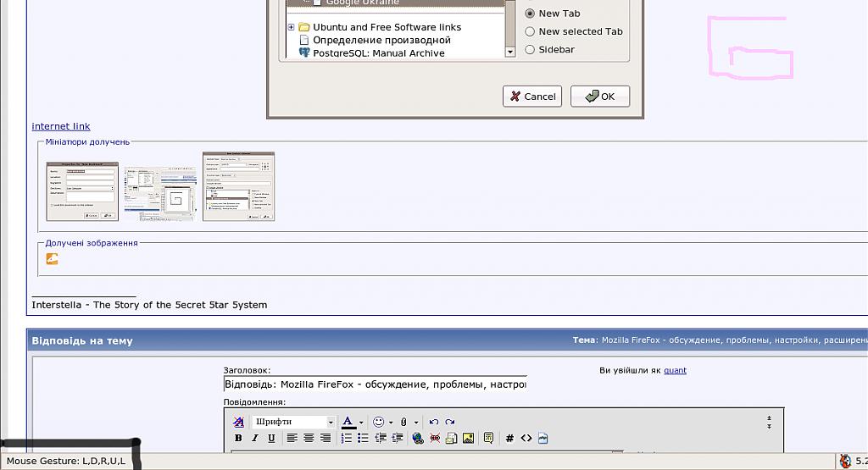Choose the New selected Tab radio option
Viewport: 868px width, 470px height.
coord(531,31)
